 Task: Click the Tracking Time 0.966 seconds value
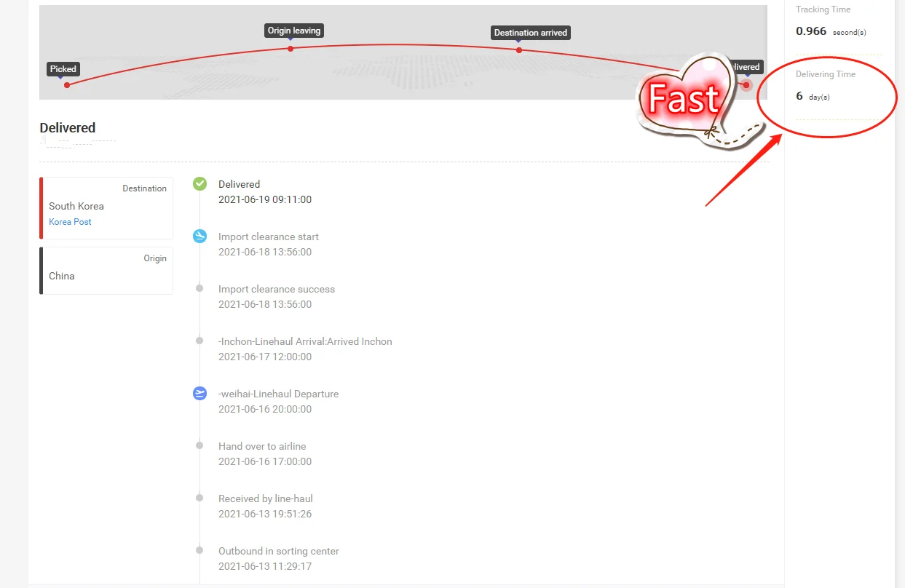point(831,31)
